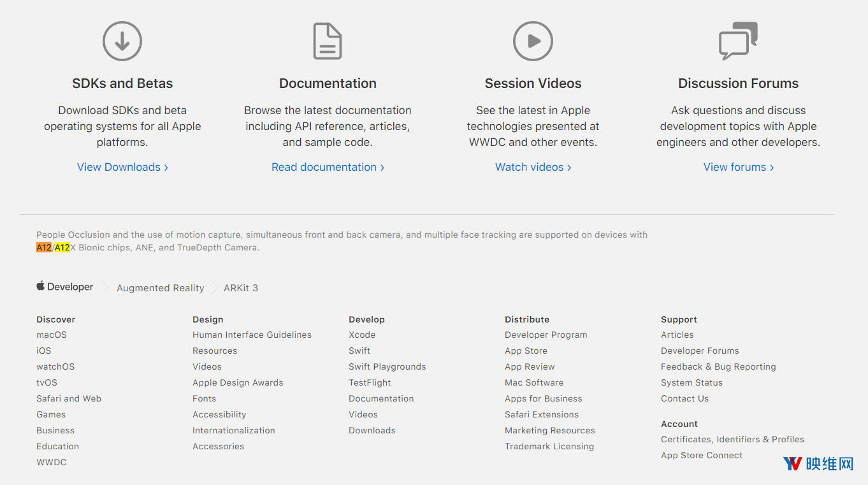The image size is (868, 485).
Task: Click the SDKs and Betas download icon
Action: click(x=122, y=41)
